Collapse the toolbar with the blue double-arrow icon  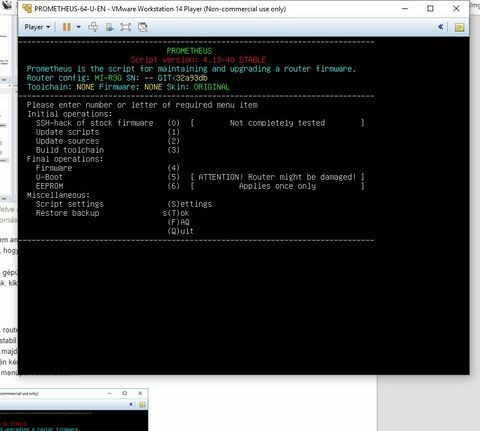[x=441, y=27]
